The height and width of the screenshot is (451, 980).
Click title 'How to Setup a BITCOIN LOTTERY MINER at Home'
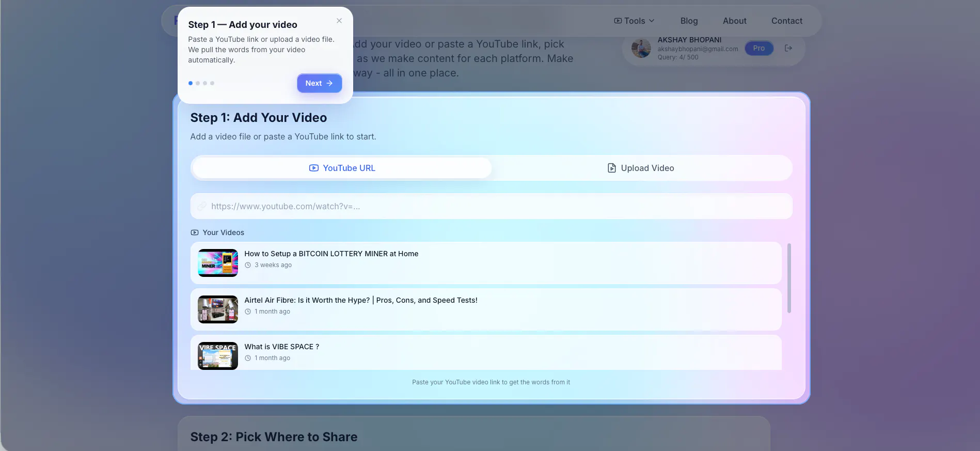coord(331,254)
